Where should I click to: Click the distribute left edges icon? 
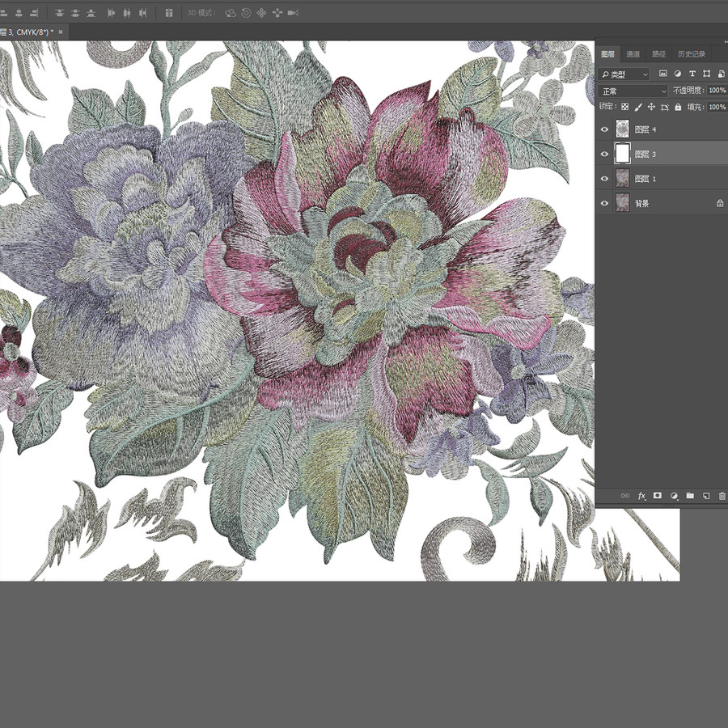pos(111,13)
